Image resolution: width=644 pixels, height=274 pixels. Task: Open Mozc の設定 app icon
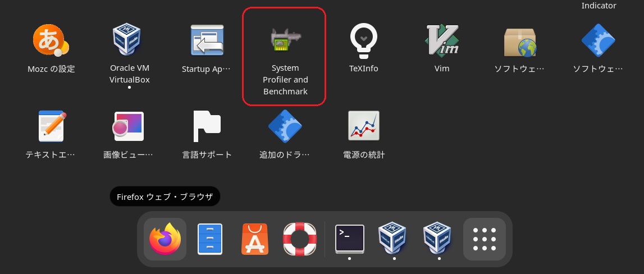coord(51,40)
